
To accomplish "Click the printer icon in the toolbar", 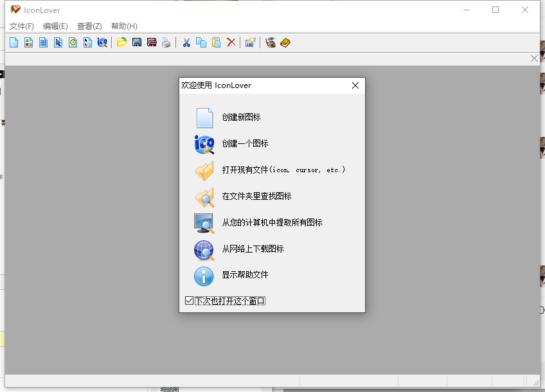I will 166,42.
